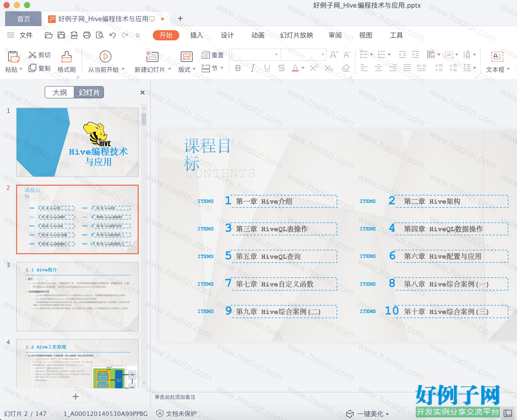
Task: Toggle Bold formatting
Action: pyautogui.click(x=238, y=68)
